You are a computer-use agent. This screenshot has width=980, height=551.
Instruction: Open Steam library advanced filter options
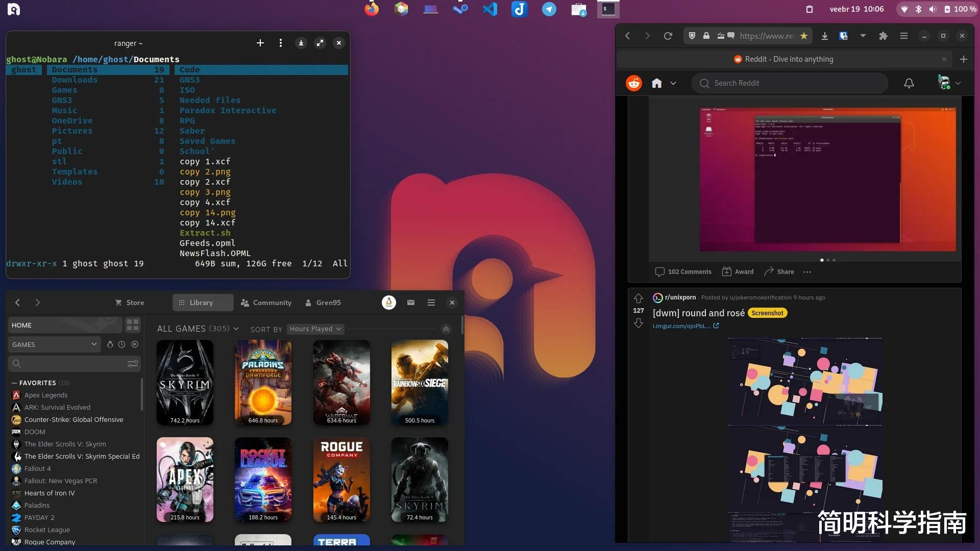[x=133, y=364]
